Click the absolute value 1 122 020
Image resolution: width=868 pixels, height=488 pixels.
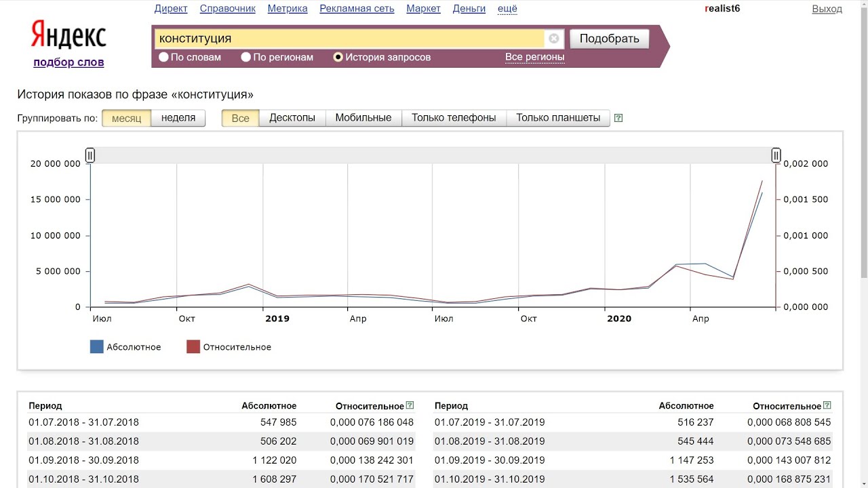274,460
